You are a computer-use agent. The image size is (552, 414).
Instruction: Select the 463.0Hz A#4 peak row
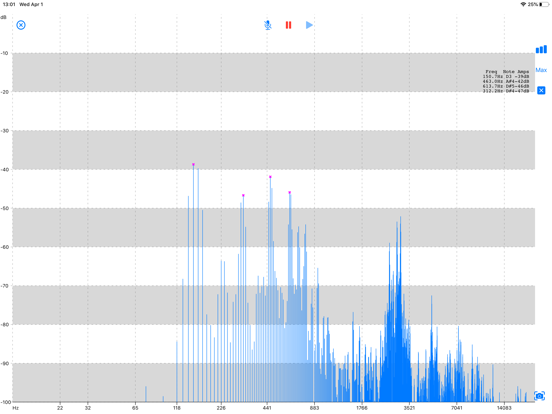pos(506,81)
